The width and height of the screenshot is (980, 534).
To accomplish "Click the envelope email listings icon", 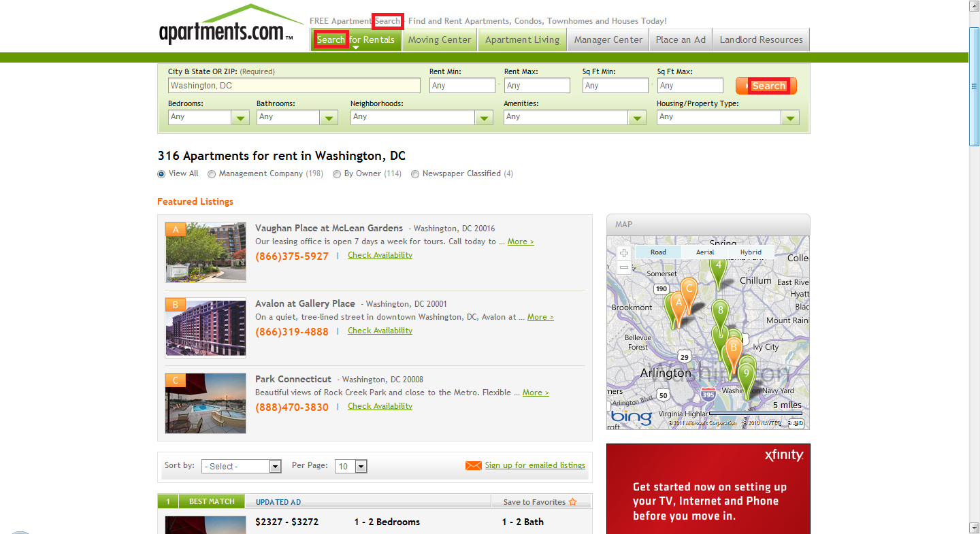I will 473,466.
